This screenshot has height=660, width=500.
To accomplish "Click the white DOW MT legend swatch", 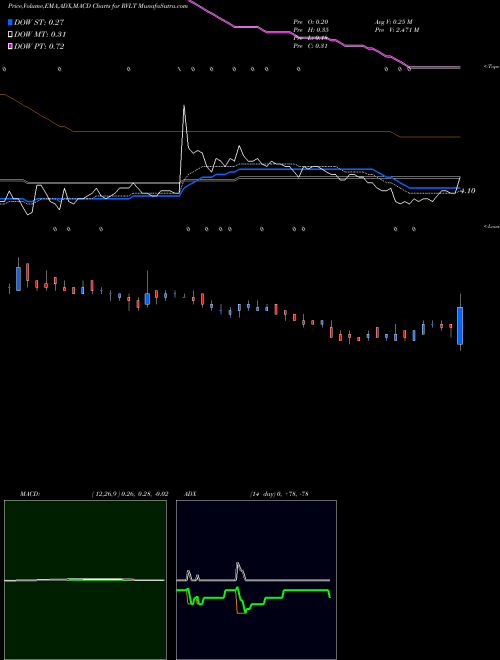I will pyautogui.click(x=10, y=35).
